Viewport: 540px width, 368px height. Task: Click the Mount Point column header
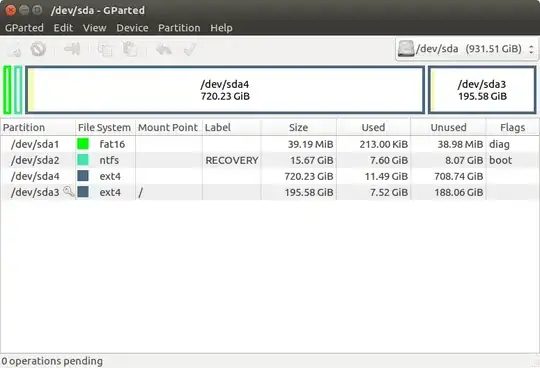(x=168, y=127)
